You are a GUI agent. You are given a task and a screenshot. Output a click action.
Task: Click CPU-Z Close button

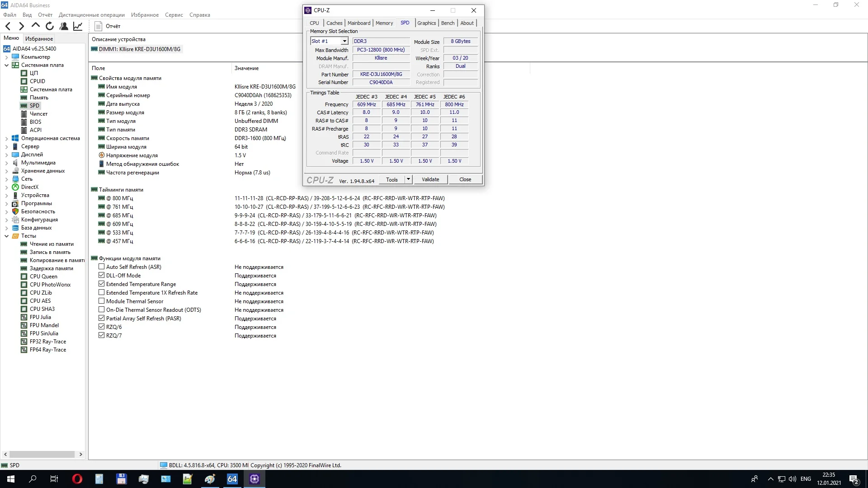pos(465,179)
